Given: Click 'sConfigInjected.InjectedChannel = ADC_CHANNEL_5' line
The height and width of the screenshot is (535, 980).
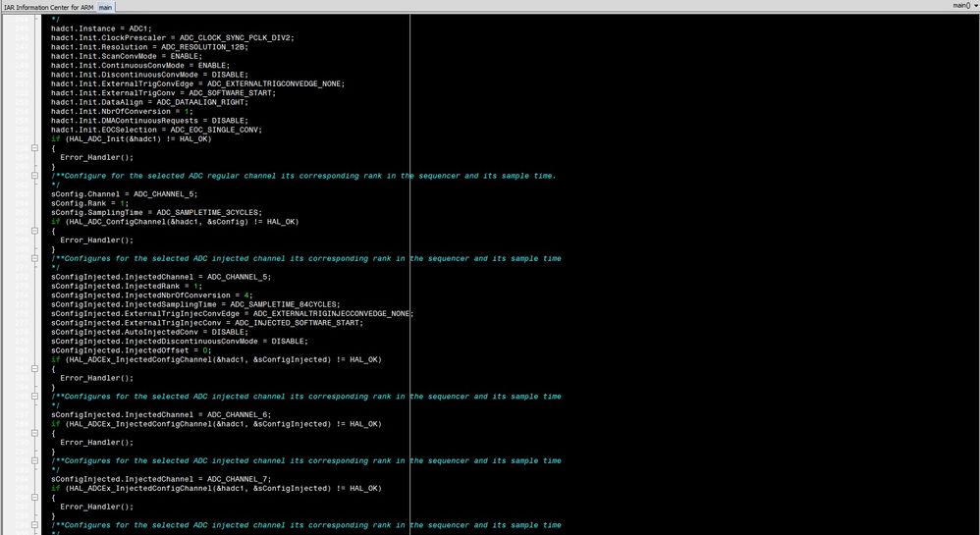Looking at the screenshot, I should [161, 277].
